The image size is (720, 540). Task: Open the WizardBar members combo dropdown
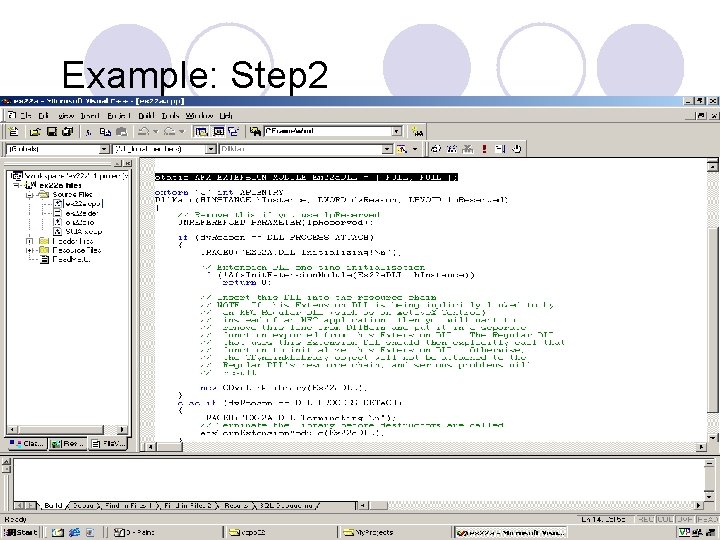click(388, 149)
